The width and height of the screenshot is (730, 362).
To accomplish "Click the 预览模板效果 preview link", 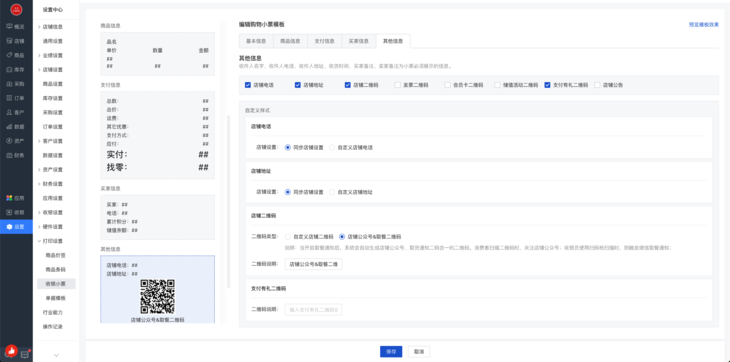I will (704, 25).
